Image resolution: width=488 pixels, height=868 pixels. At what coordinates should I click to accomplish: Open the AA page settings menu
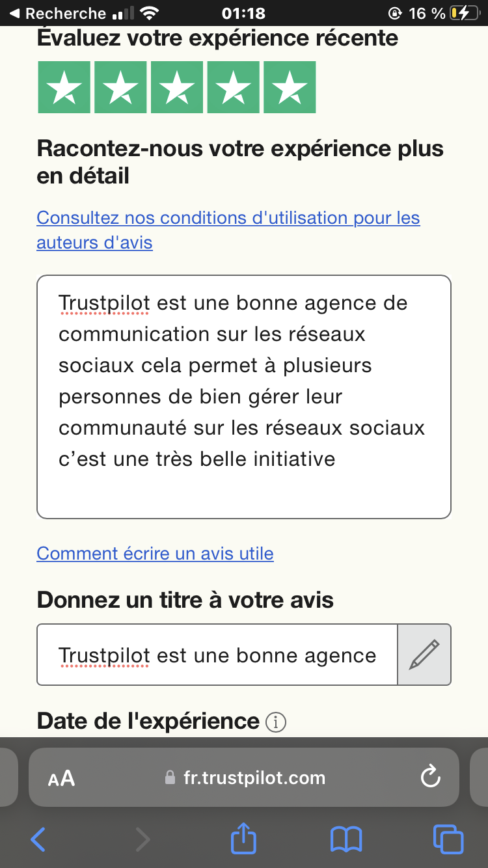click(x=62, y=778)
